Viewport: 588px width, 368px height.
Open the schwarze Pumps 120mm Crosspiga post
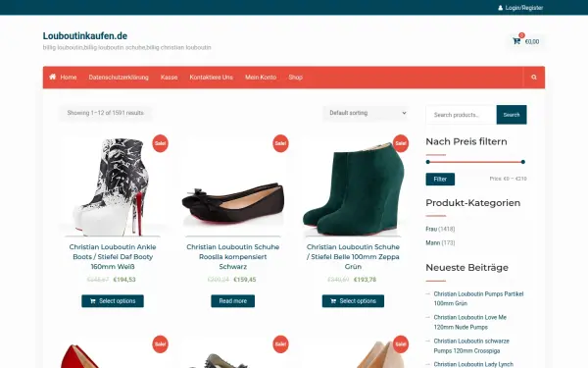pyautogui.click(x=471, y=345)
